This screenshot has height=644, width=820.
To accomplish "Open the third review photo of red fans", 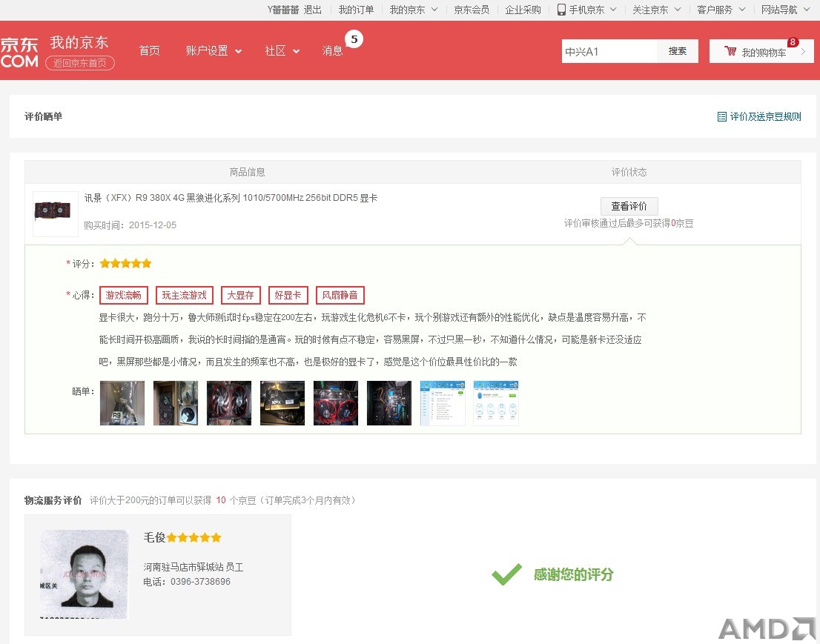I will (x=229, y=403).
